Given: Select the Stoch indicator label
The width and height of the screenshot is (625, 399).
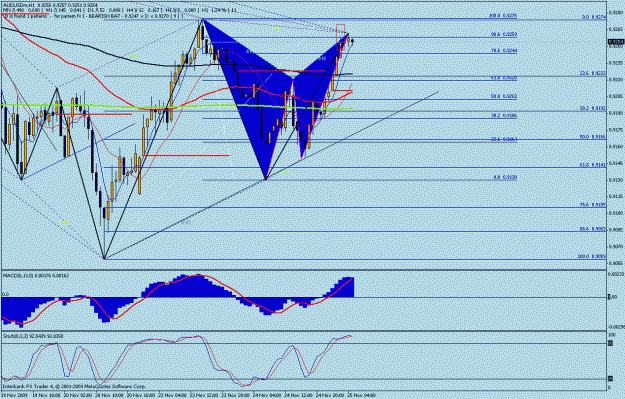Looking at the screenshot, I should tap(33, 336).
